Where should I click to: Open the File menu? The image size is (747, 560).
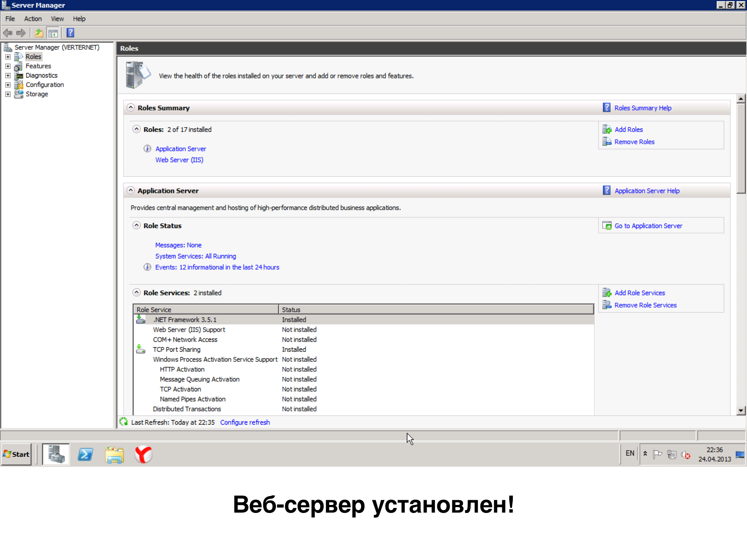pyautogui.click(x=10, y=19)
